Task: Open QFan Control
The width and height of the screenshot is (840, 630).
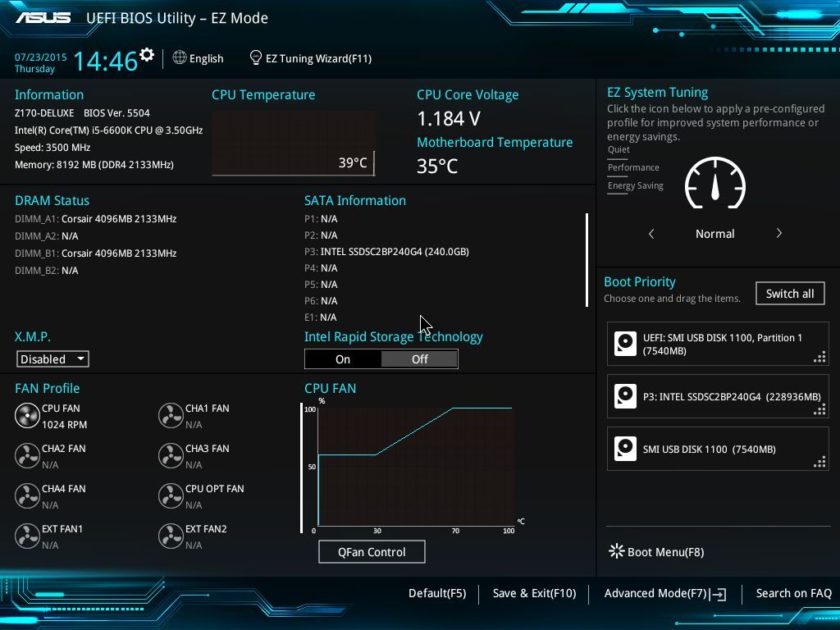Action: (372, 552)
